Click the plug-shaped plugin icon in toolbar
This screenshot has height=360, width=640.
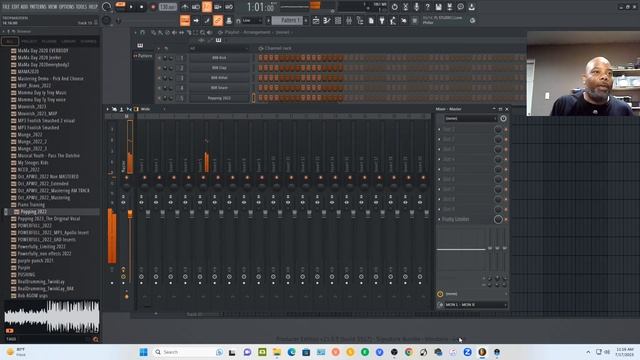click(x=382, y=20)
